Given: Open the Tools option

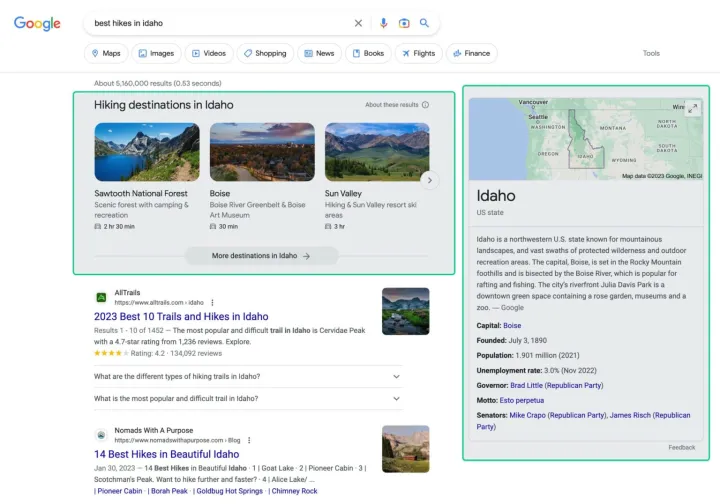Looking at the screenshot, I should coord(651,53).
